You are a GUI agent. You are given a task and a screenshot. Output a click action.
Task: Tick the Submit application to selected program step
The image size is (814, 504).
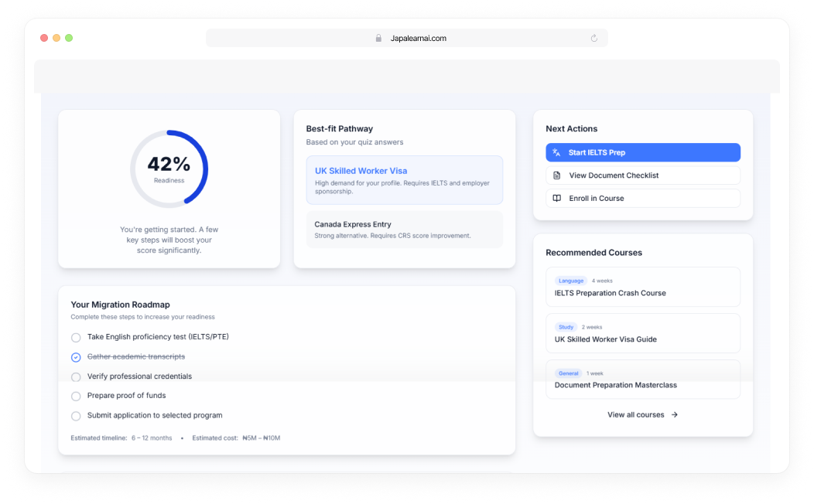[x=76, y=416]
